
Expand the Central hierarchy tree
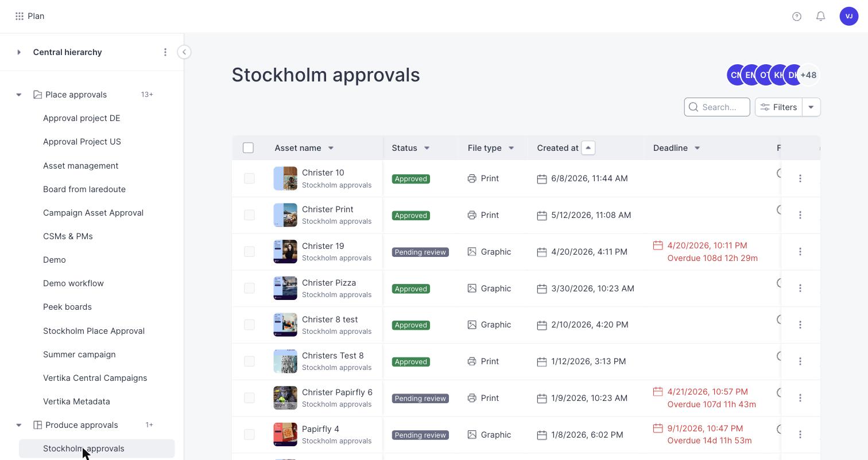pyautogui.click(x=19, y=52)
